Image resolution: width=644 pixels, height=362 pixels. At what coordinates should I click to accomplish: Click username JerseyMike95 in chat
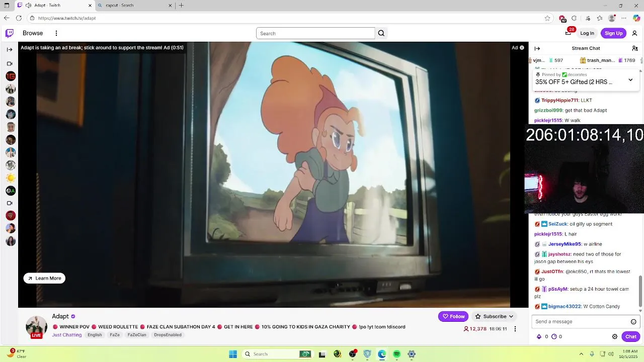point(565,244)
